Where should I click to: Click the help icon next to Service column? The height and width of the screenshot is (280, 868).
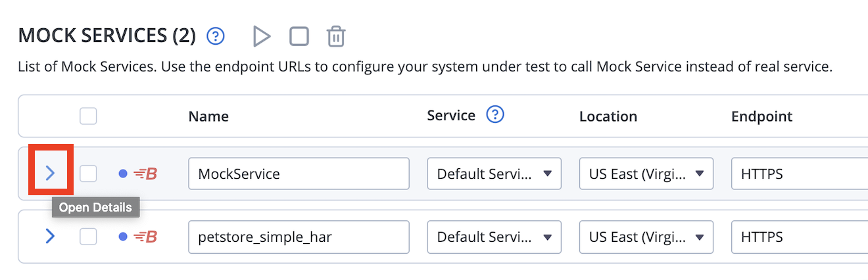pos(495,115)
